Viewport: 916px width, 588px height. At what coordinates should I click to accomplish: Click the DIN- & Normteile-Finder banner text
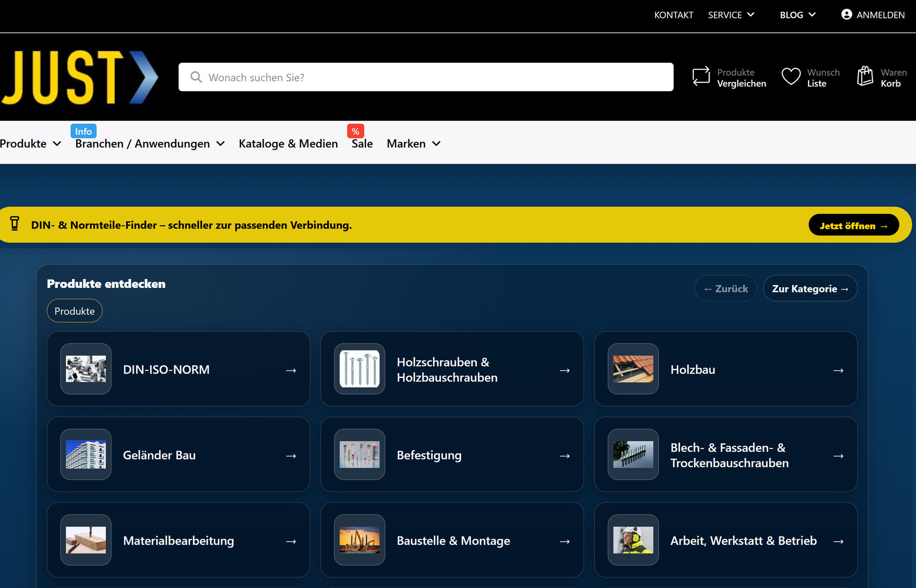click(192, 225)
